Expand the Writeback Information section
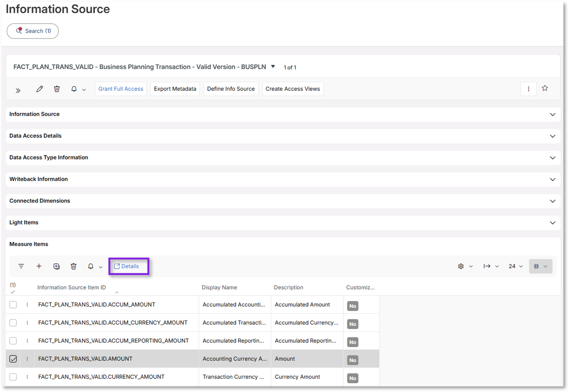569x392 pixels. [552, 179]
